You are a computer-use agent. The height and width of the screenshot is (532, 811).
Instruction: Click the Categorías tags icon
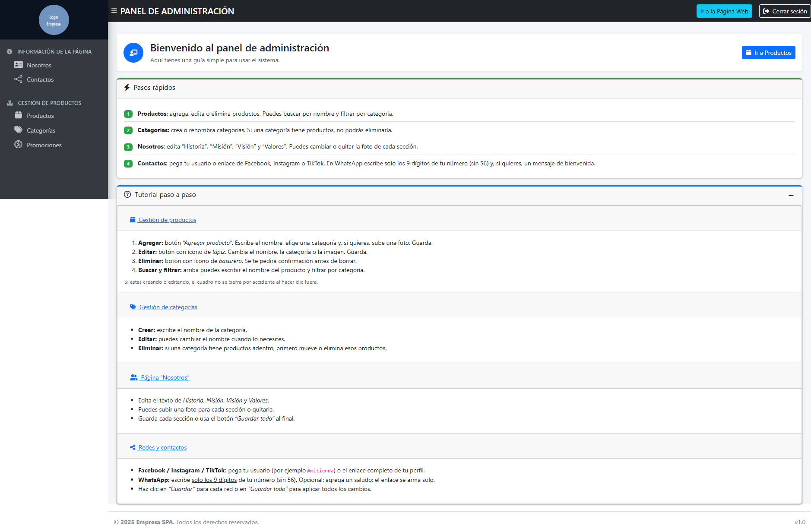click(18, 130)
